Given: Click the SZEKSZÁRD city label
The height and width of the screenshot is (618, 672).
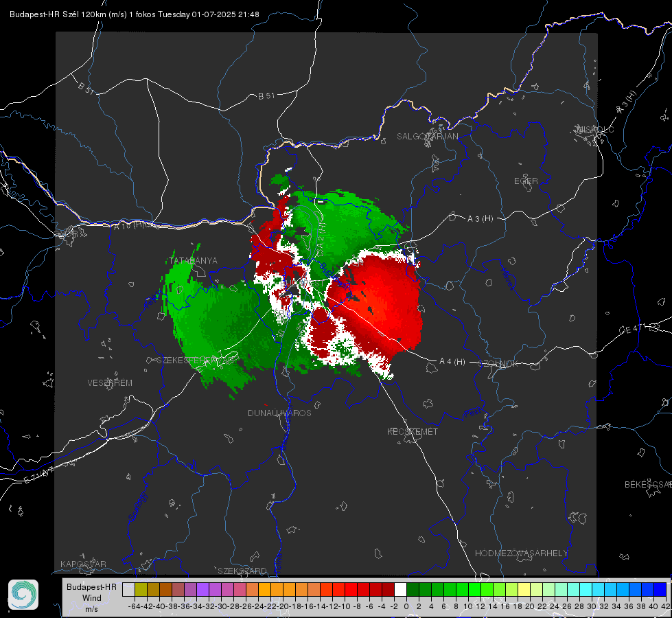Looking at the screenshot, I should coord(242,571).
